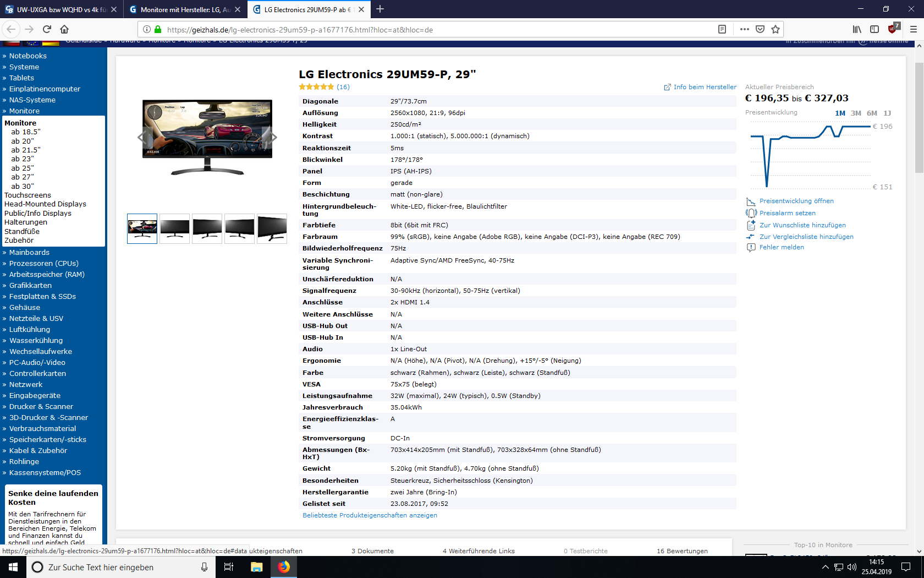Open ab 27" monitors subcategory

pyautogui.click(x=22, y=177)
